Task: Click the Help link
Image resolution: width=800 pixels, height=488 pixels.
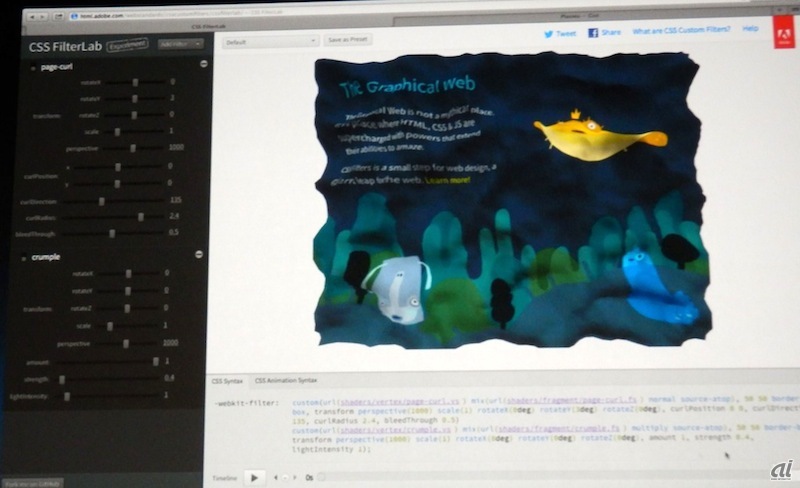Action: (x=750, y=31)
